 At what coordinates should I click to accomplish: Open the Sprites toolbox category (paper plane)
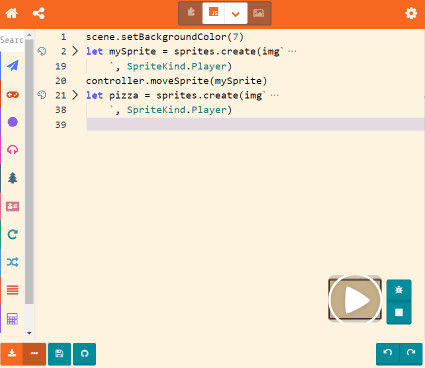(13, 66)
